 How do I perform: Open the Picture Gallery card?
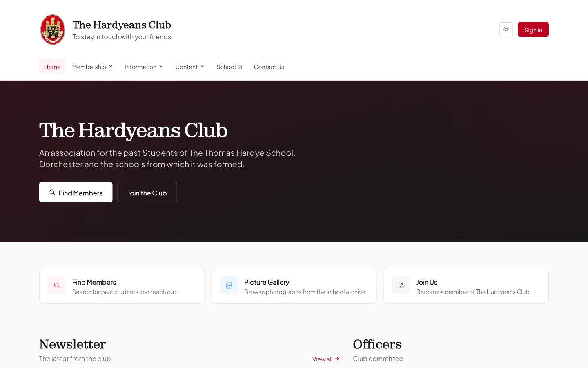point(294,286)
